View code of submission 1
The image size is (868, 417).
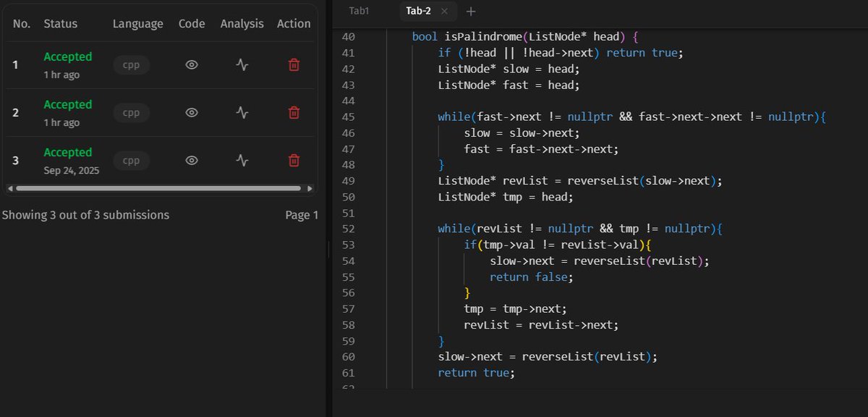[x=192, y=64]
